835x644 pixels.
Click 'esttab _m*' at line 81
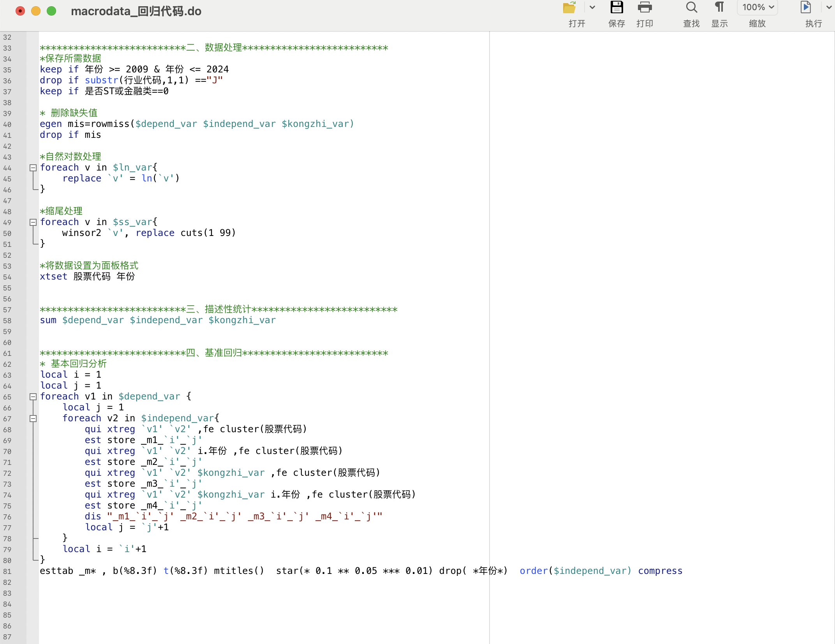tap(68, 571)
